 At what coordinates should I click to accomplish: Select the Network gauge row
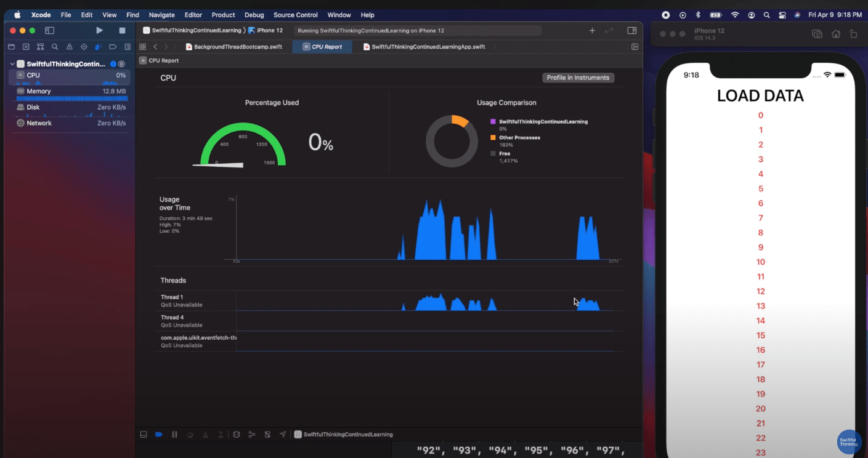point(69,123)
